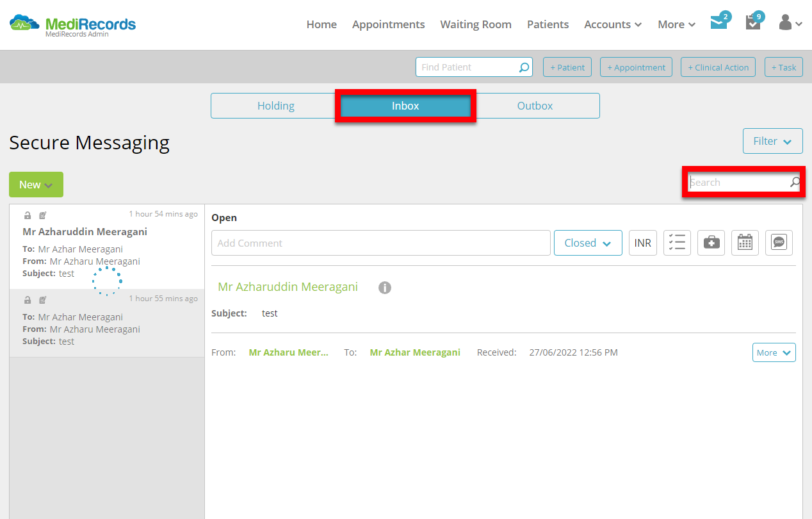This screenshot has width=812, height=519.
Task: Switch to the Inbox tab
Action: coord(405,106)
